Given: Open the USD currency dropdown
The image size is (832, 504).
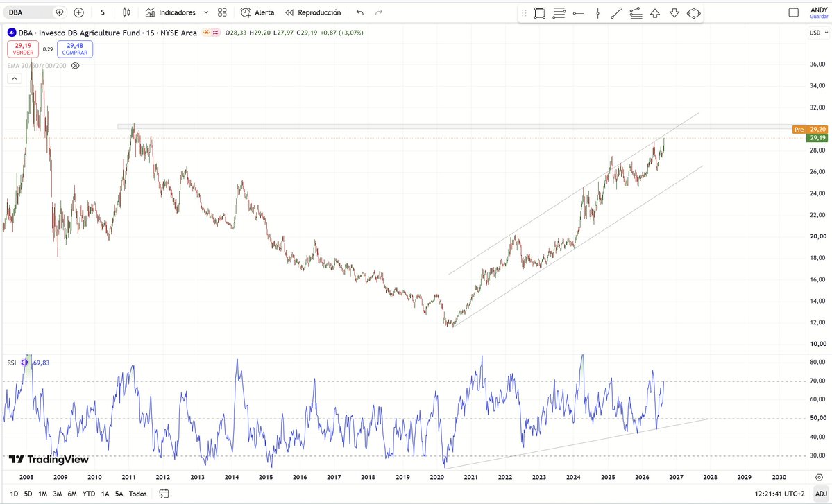Looking at the screenshot, I should coord(818,33).
